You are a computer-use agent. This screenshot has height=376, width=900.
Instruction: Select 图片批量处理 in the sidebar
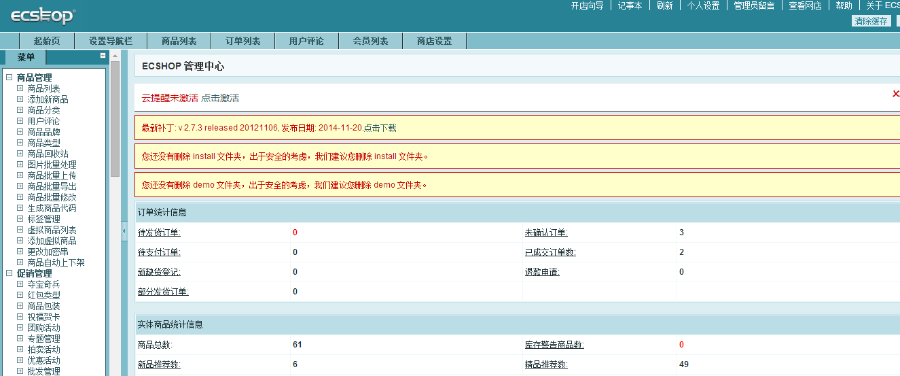tap(52, 165)
